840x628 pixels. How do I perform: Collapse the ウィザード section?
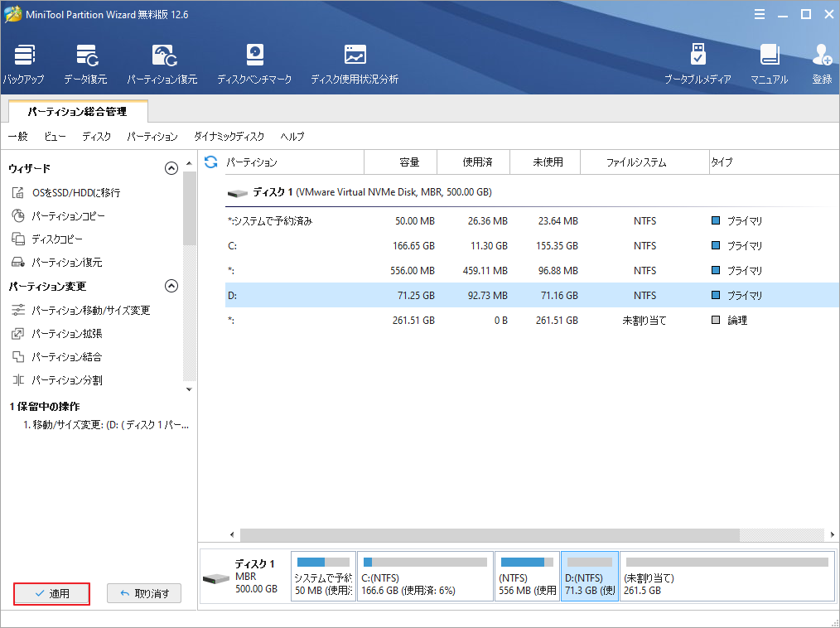pyautogui.click(x=171, y=168)
